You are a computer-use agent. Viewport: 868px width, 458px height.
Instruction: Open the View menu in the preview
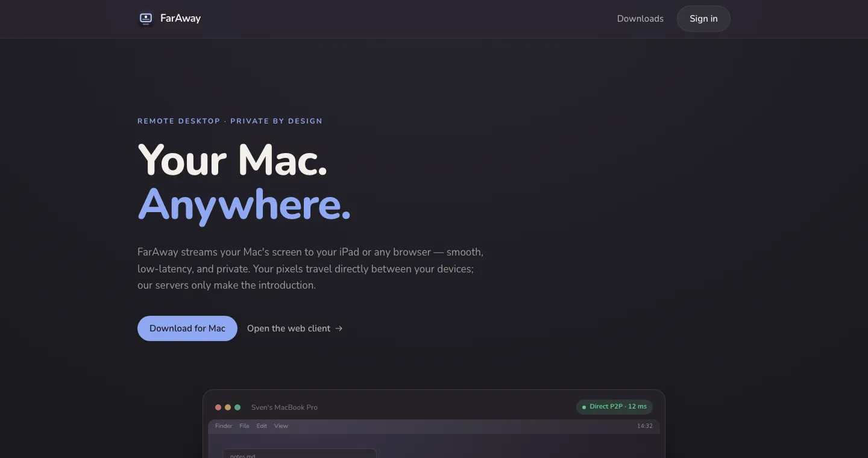pos(281,426)
